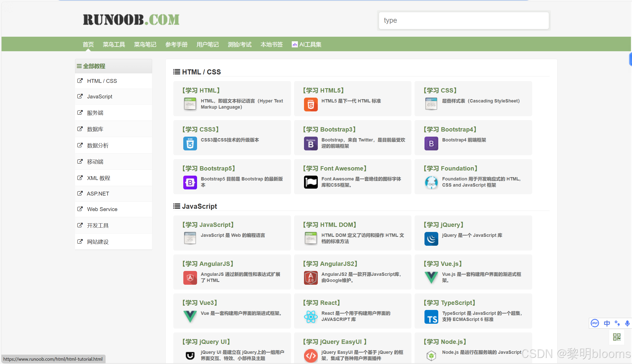Click the HTML tutorial icon
Screen dimensions: 632x364
(x=190, y=104)
